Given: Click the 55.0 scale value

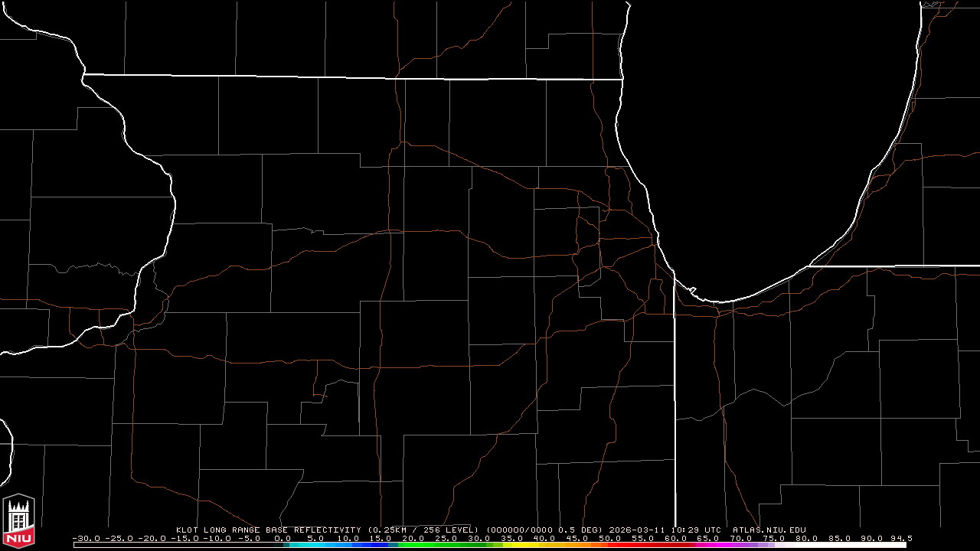Looking at the screenshot, I should (643, 538).
